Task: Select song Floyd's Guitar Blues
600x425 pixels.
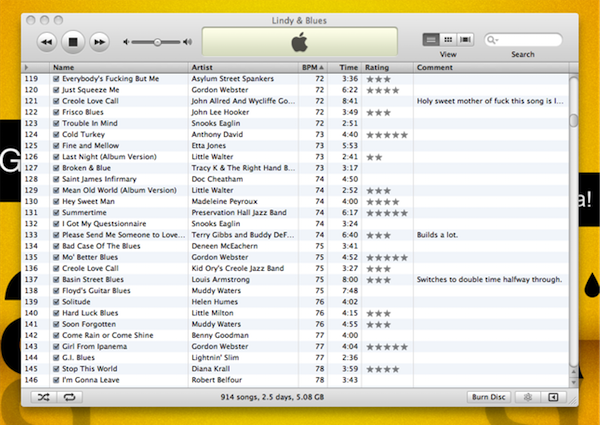Action: (96, 291)
